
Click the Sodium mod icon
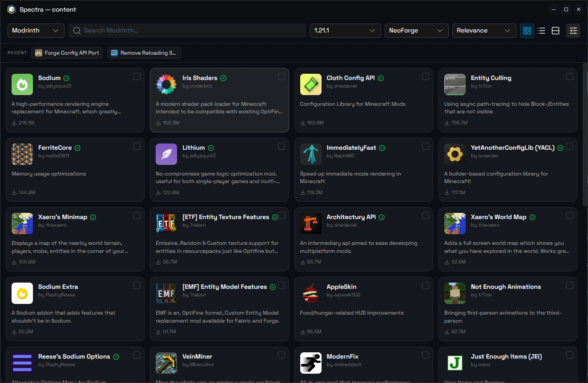22,84
